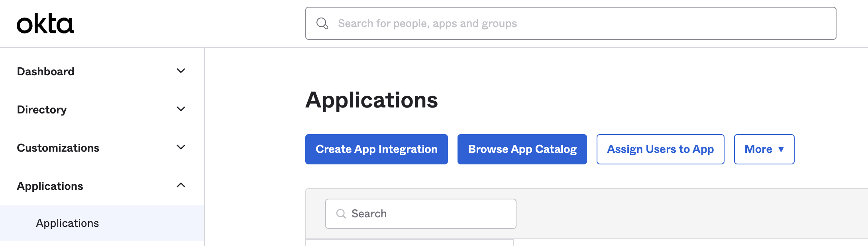Screen dimensions: 868x246
Task: Select Applications in the sidebar submenu
Action: 67,223
